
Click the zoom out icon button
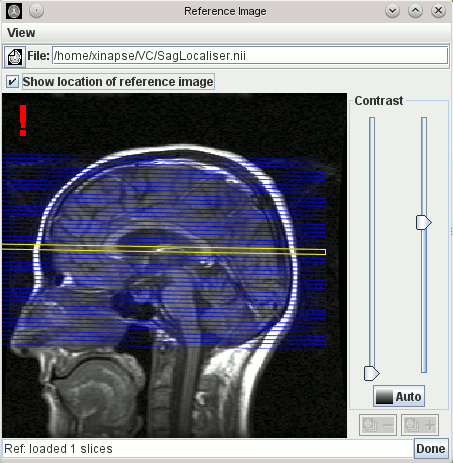(x=378, y=425)
